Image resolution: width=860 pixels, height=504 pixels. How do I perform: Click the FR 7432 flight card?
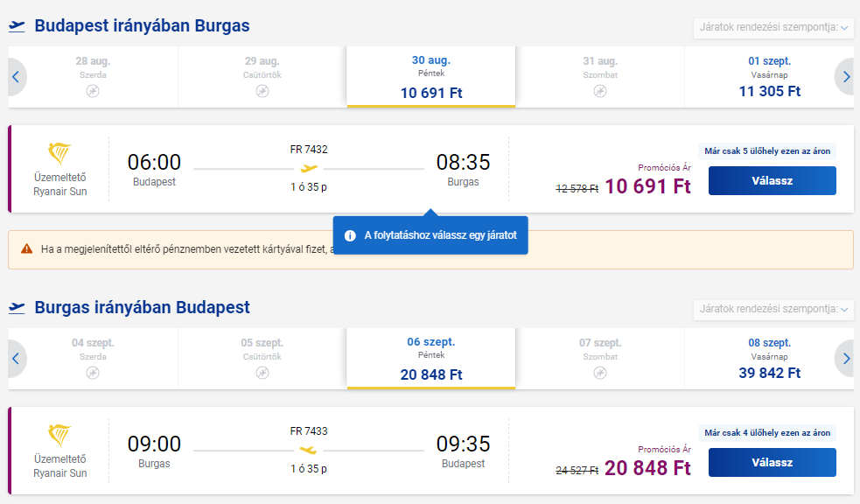(x=431, y=169)
